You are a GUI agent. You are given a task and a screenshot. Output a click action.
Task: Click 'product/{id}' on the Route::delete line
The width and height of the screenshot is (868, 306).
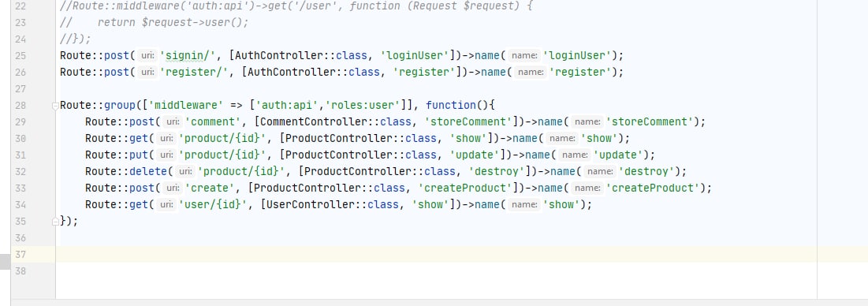click(x=241, y=172)
